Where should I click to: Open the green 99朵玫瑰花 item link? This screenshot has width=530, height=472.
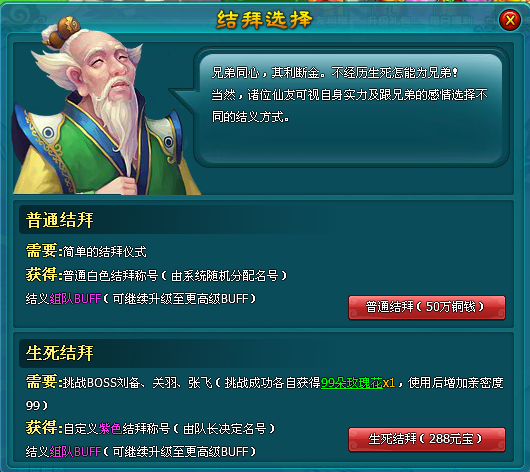tap(352, 383)
